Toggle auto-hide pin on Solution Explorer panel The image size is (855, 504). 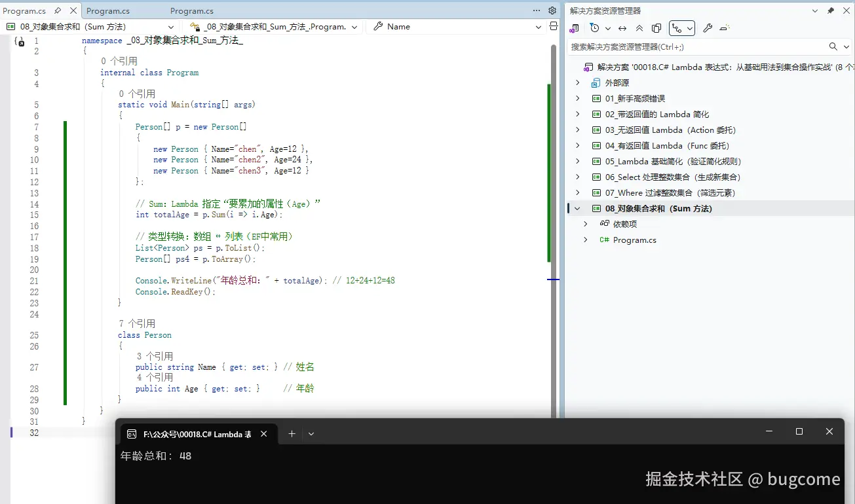click(831, 10)
